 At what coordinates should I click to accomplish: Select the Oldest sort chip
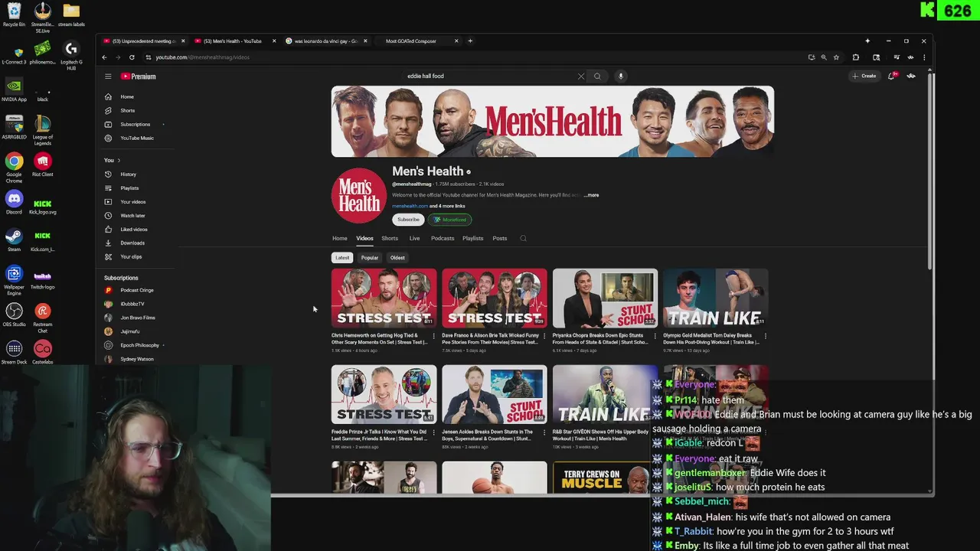click(397, 258)
